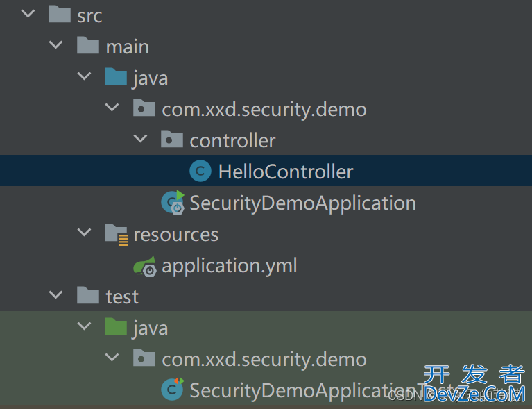This screenshot has width=532, height=409.
Task: Select the main label
Action: (x=128, y=47)
